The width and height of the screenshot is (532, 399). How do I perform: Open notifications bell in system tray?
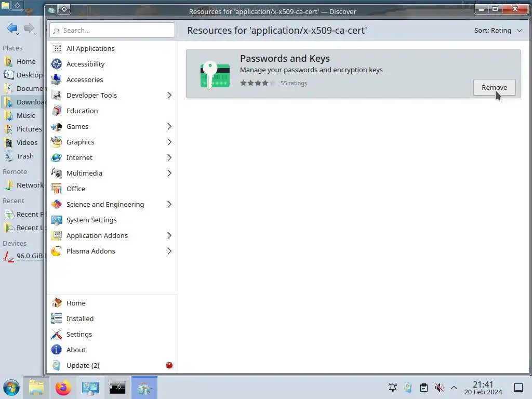(x=393, y=388)
